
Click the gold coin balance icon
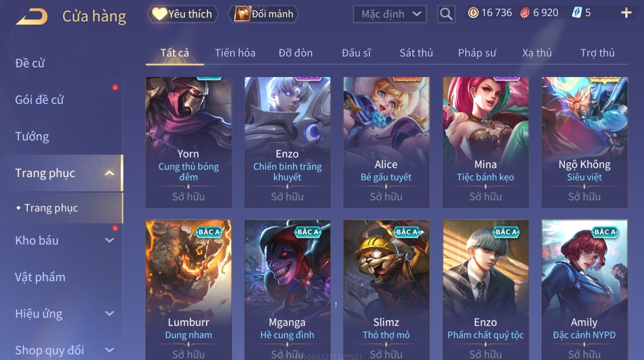point(473,13)
